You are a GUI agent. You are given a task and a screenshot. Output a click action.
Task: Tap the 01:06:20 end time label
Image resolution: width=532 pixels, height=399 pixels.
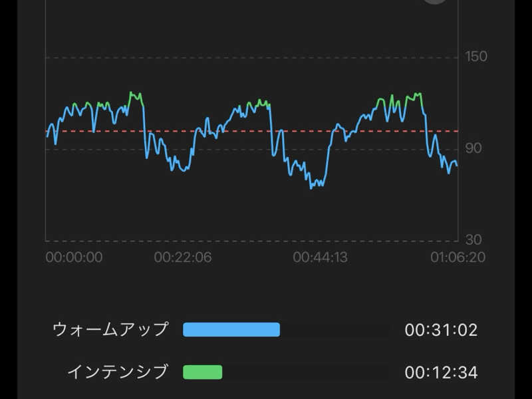tap(457, 257)
